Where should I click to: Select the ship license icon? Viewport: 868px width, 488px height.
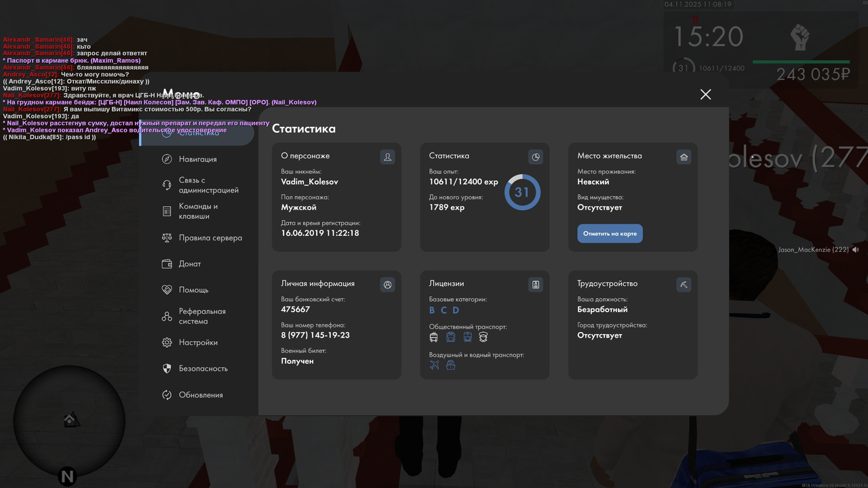tap(451, 365)
